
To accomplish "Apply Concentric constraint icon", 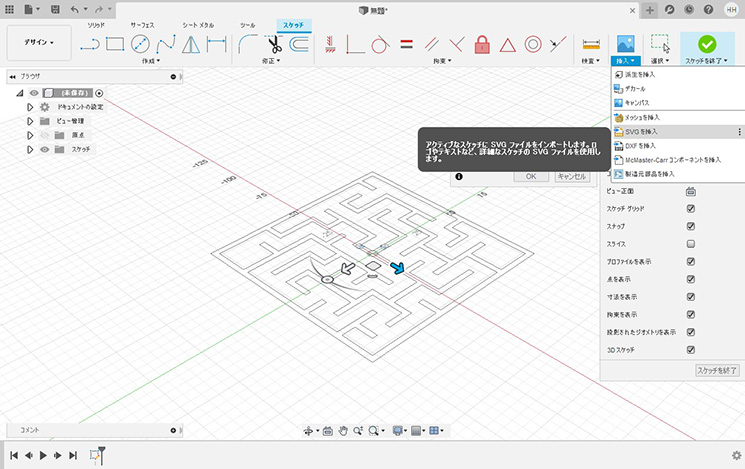I will (533, 45).
